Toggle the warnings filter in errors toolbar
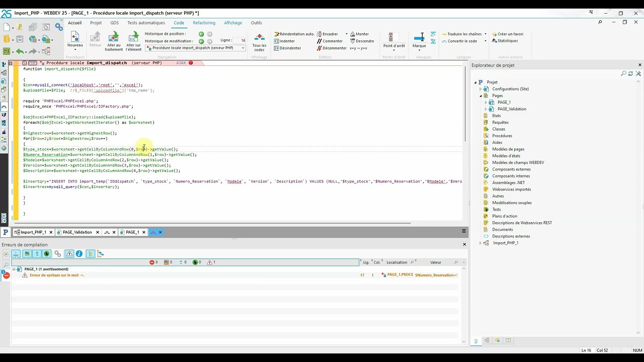Screen dimensions: 644x362 69,254
